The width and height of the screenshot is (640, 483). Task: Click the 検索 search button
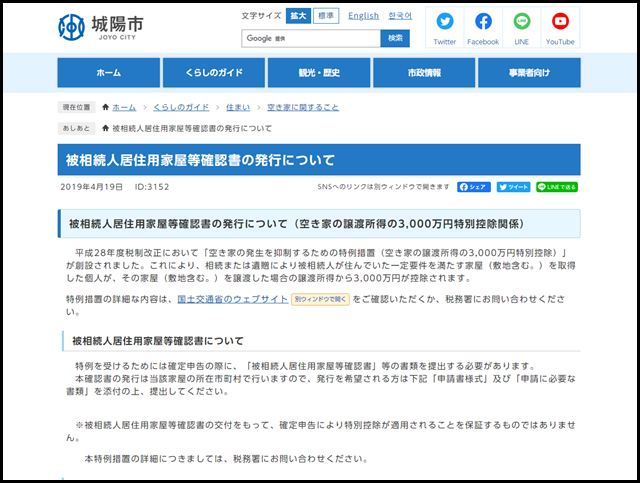tap(395, 38)
